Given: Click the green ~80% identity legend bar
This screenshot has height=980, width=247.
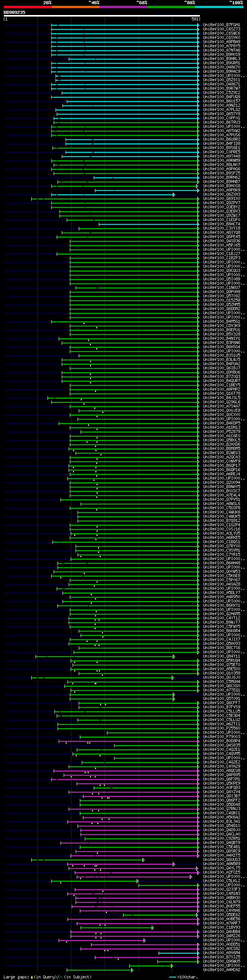Looking at the screenshot, I should click(171, 7).
